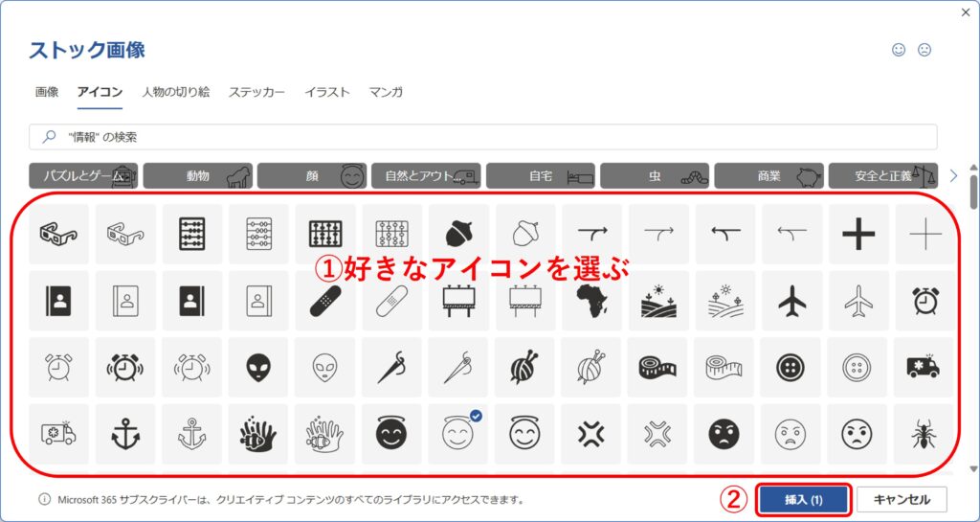Image resolution: width=980 pixels, height=522 pixels.
Task: Filter by the 商業 category chip
Action: coord(768,175)
